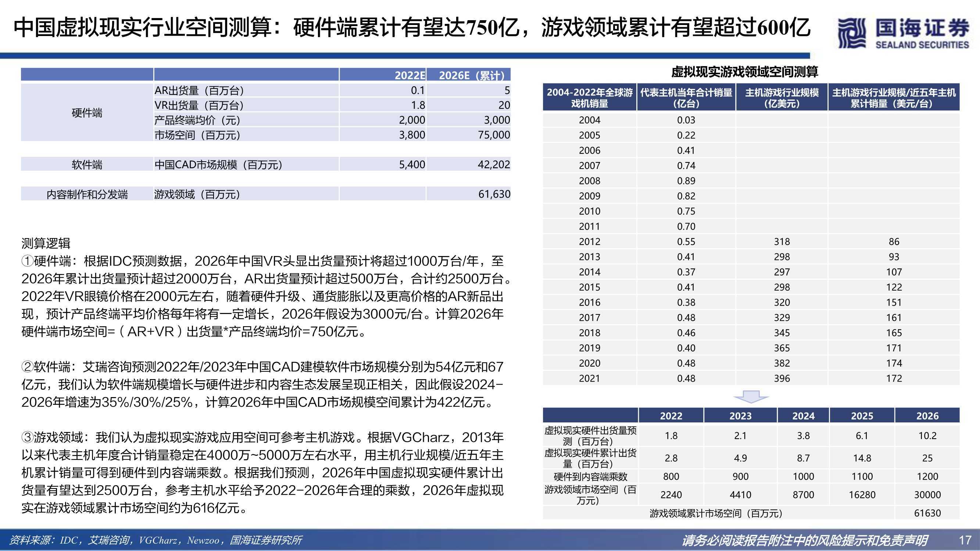
Task: Click the cumulative total 61630
Action: (927, 514)
